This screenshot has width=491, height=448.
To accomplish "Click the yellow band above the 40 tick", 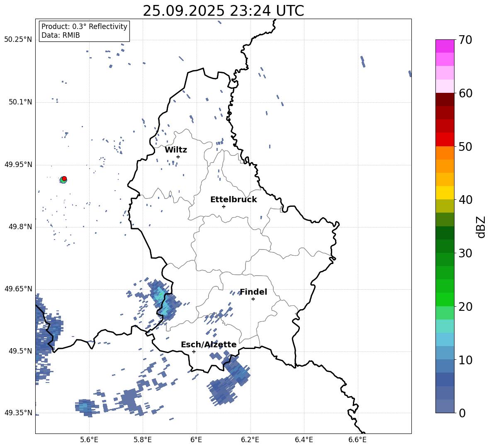I will (445, 193).
